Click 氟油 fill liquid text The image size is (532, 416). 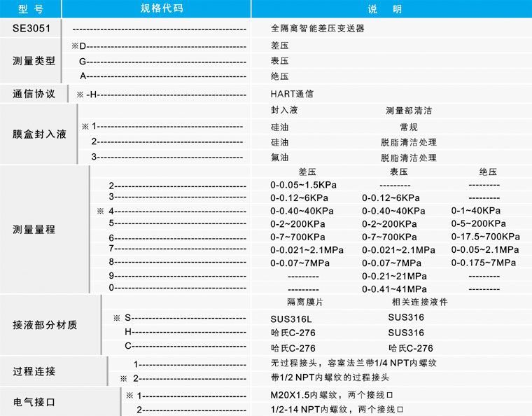click(x=279, y=158)
